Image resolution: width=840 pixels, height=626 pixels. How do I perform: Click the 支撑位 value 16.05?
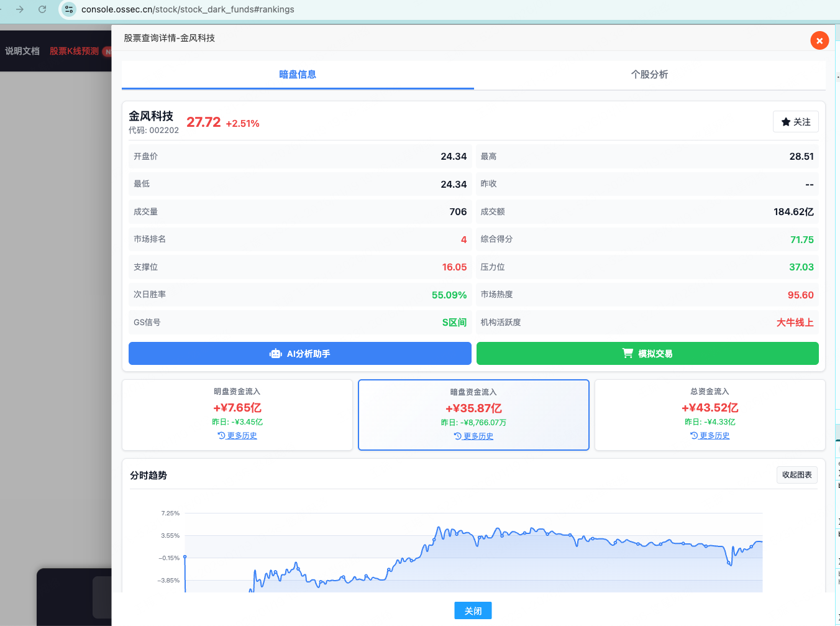tap(454, 267)
